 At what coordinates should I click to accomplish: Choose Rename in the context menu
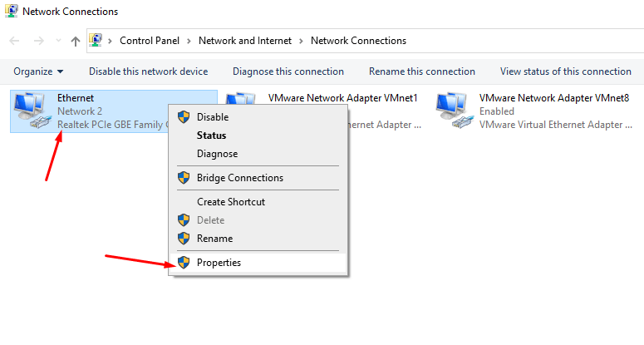coord(214,239)
